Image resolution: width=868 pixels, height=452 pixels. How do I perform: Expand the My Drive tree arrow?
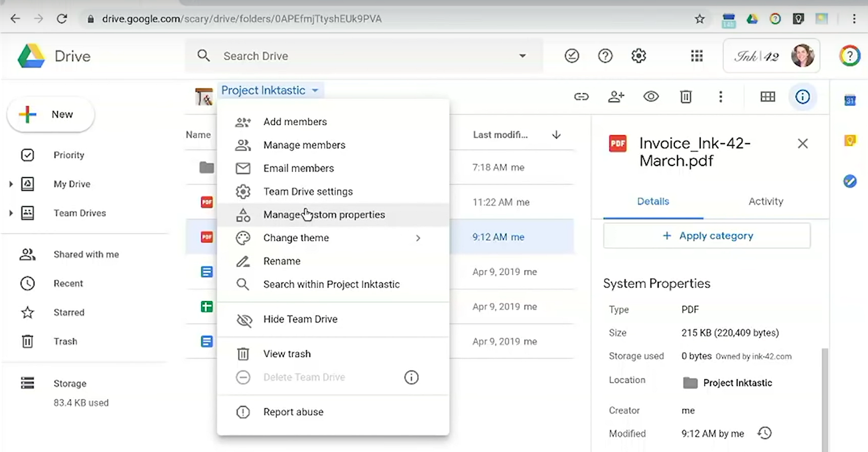tap(11, 184)
